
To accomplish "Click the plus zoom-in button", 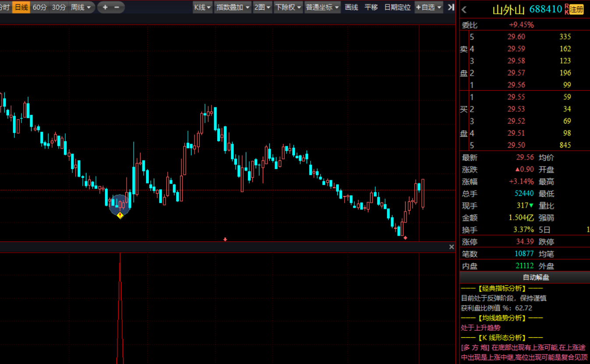I will click(105, 7).
